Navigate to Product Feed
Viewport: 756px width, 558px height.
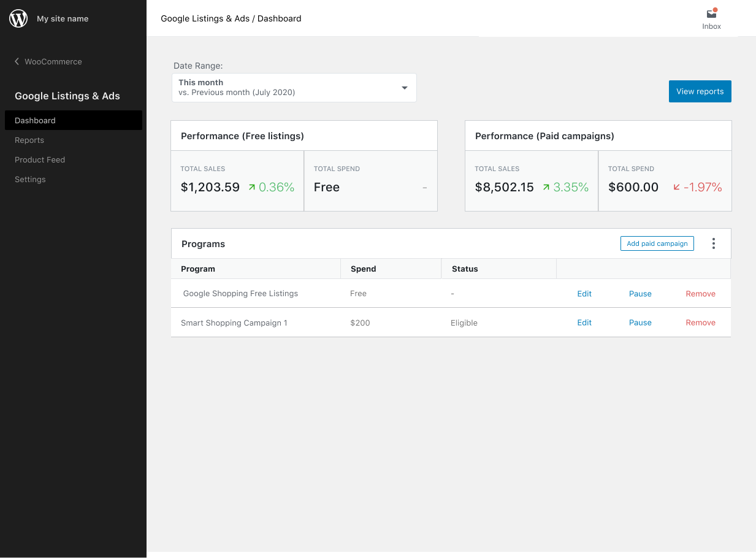point(40,159)
